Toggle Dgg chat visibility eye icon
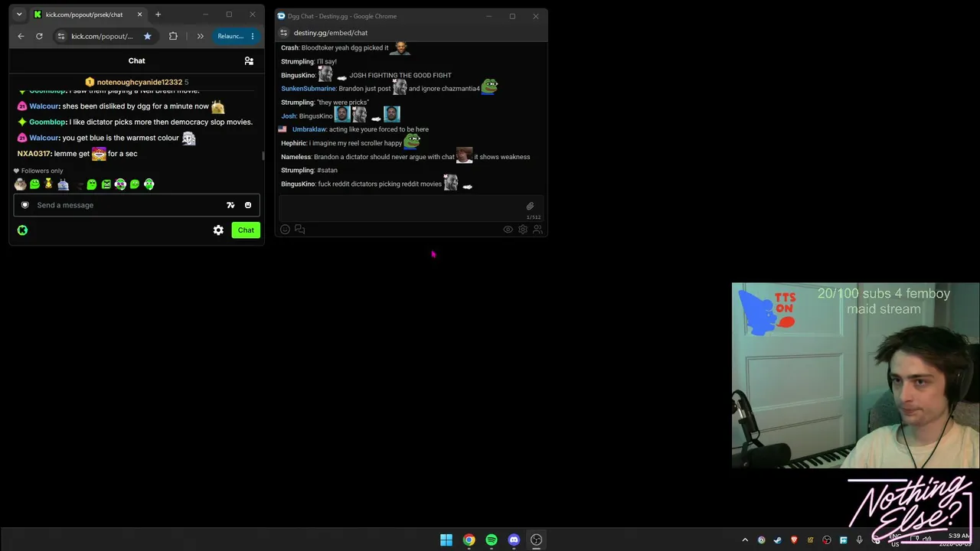Image resolution: width=980 pixels, height=551 pixels. coord(508,230)
